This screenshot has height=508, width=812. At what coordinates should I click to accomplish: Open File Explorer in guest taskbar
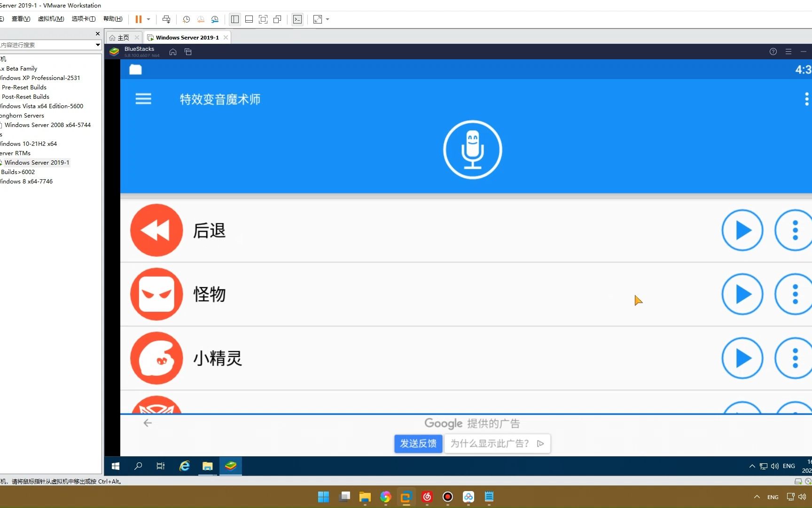pyautogui.click(x=207, y=466)
